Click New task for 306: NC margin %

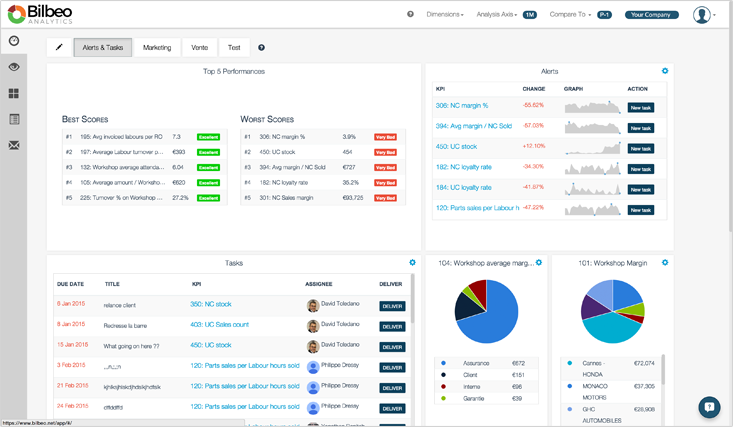tap(640, 107)
